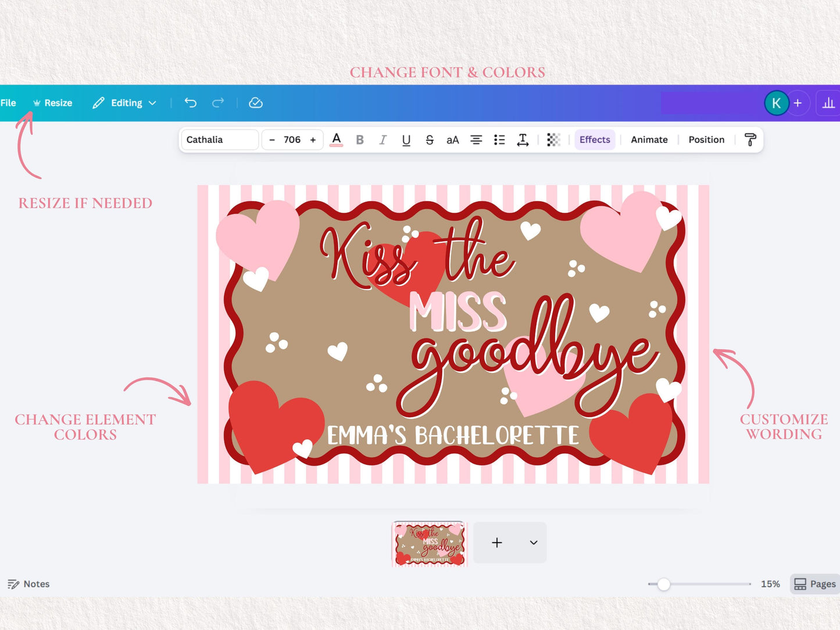Toggle the Pages view button
The image size is (840, 630).
point(815,584)
